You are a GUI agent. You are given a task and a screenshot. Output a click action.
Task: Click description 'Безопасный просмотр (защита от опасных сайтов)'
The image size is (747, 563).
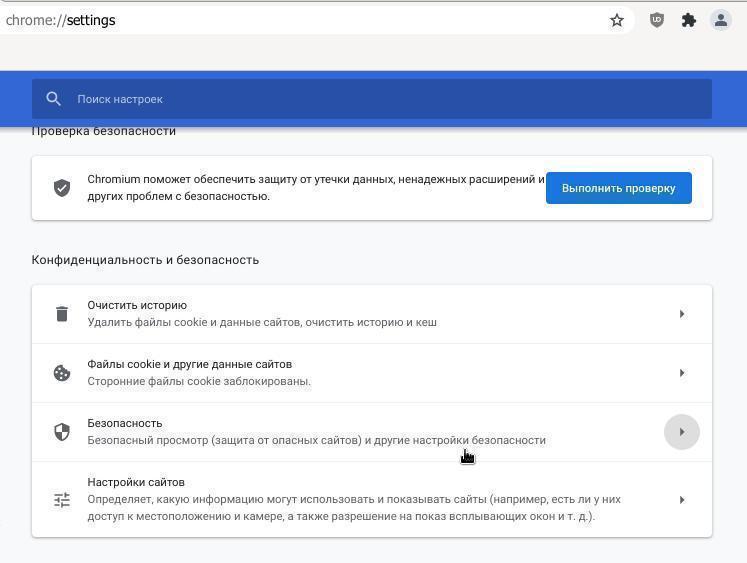pos(224,440)
